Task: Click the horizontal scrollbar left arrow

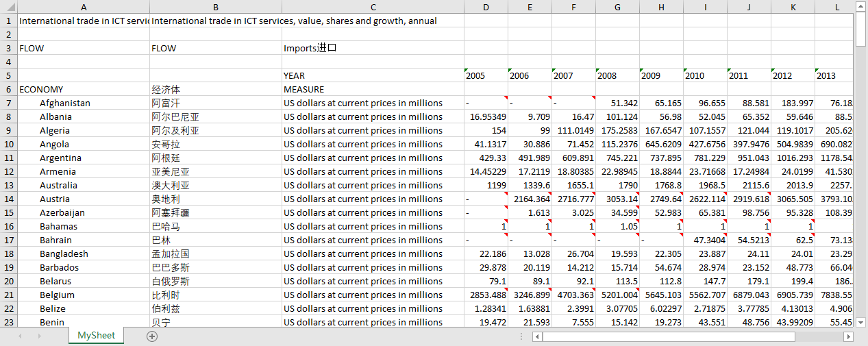Action: coord(538,336)
